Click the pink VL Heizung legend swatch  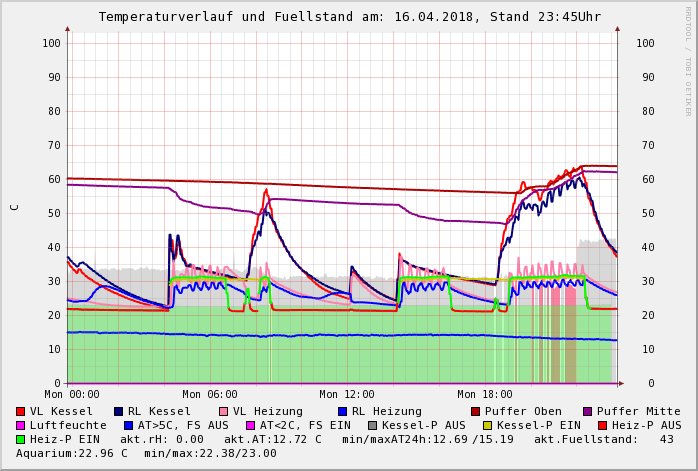tap(224, 412)
